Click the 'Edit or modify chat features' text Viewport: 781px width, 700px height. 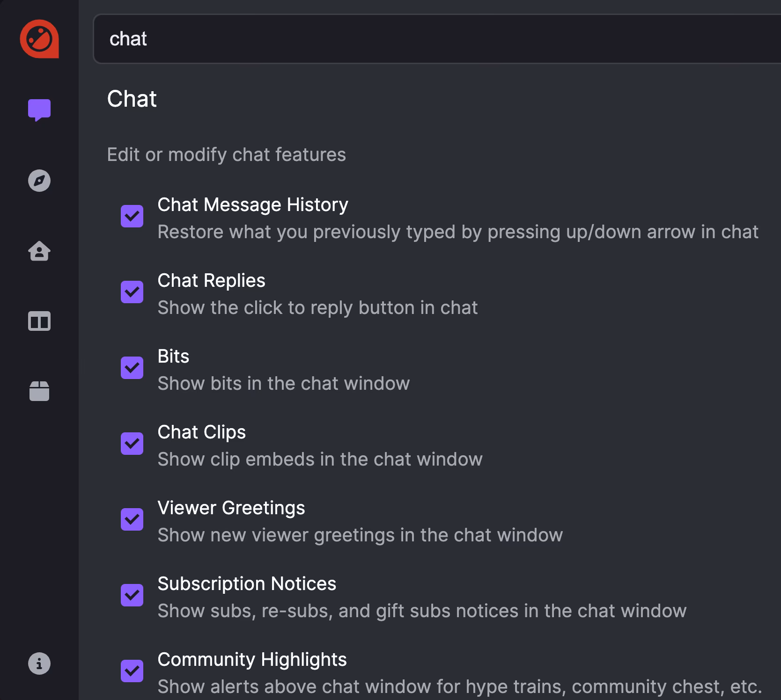point(227,154)
